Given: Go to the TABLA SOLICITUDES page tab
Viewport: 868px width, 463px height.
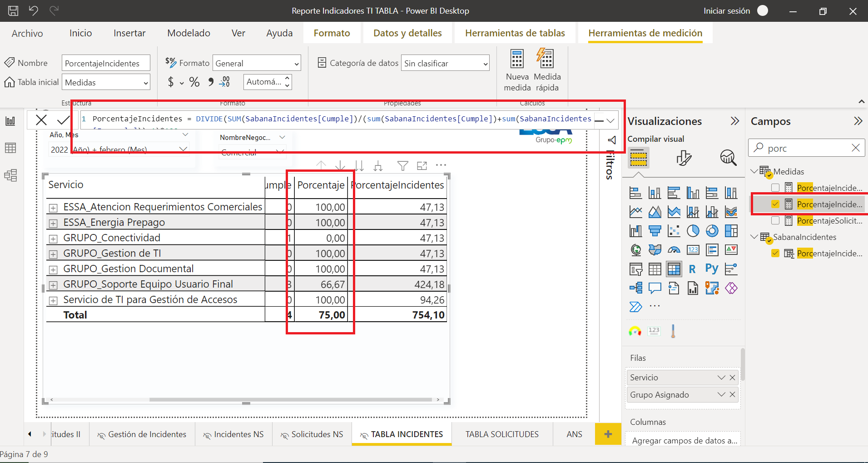Looking at the screenshot, I should [502, 434].
